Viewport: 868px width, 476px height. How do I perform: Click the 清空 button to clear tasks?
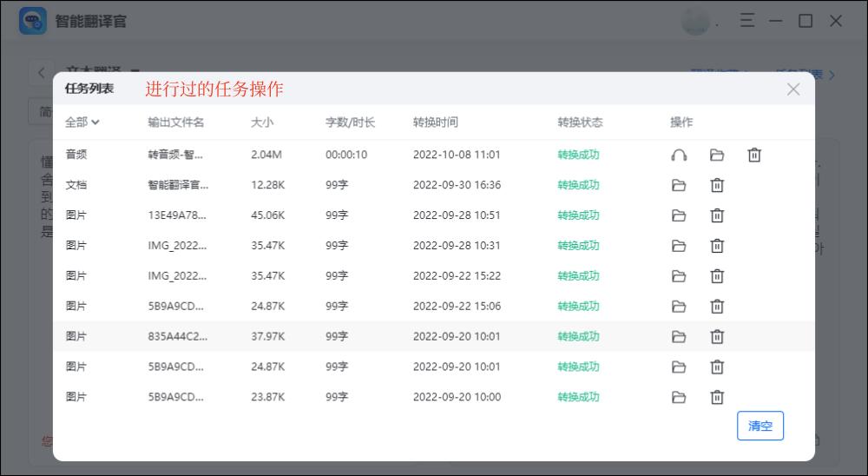(x=760, y=426)
